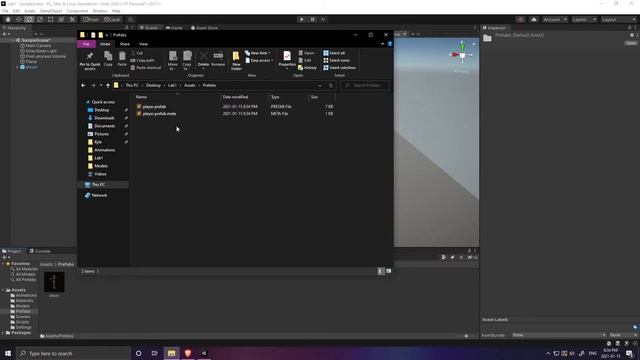Viewport: 640px width, 360px height.
Task: Select Post-process Volume in Hierarchy
Action: tap(46, 56)
